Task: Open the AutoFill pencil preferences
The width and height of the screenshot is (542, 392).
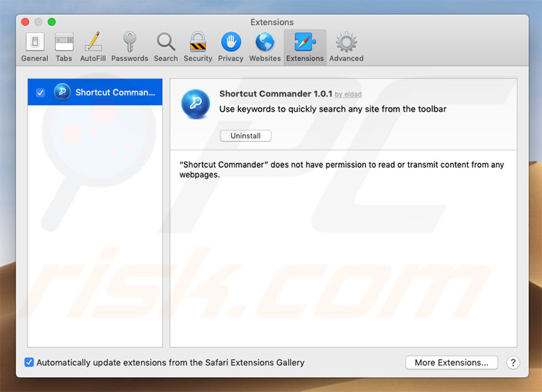Action: [x=93, y=47]
